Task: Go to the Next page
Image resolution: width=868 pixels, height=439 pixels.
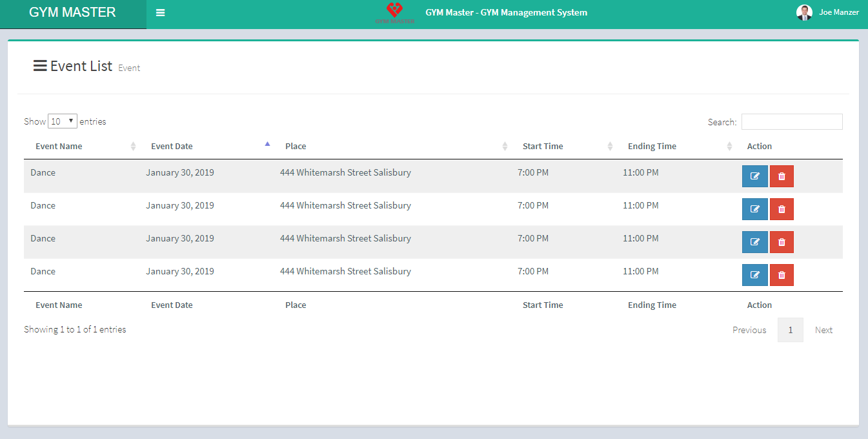Action: click(x=823, y=330)
